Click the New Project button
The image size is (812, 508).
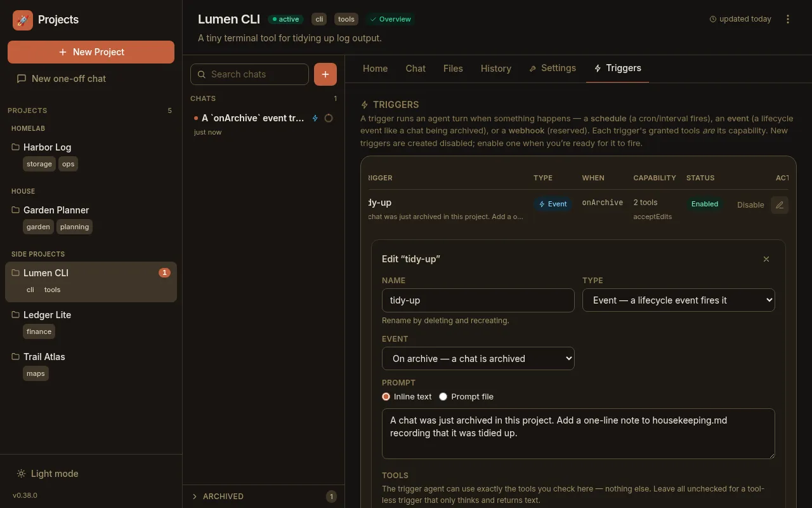(91, 52)
